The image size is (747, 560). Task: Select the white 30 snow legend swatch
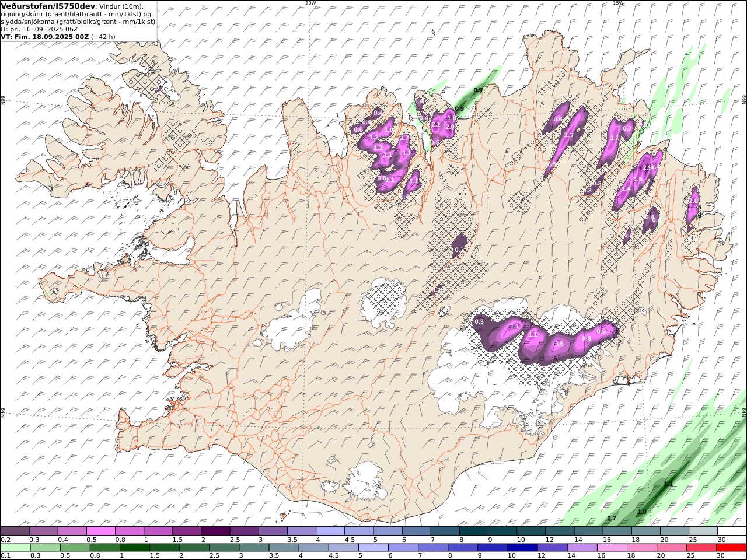(732, 531)
